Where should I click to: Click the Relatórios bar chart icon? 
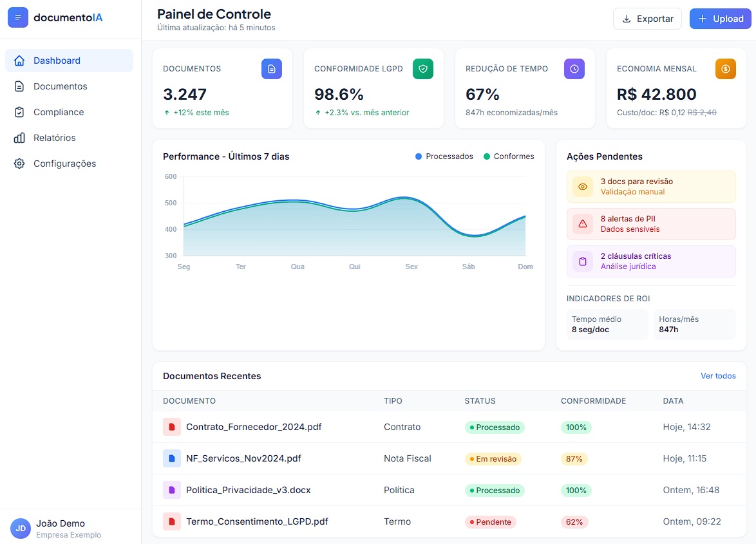(x=19, y=138)
